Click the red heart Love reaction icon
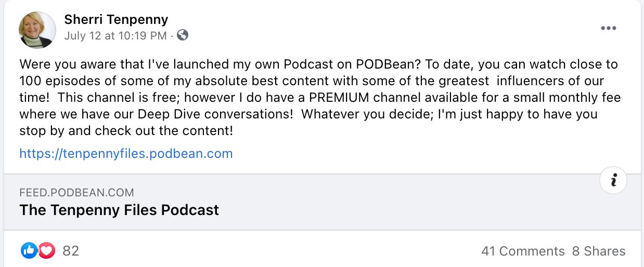The image size is (644, 267). tap(47, 251)
